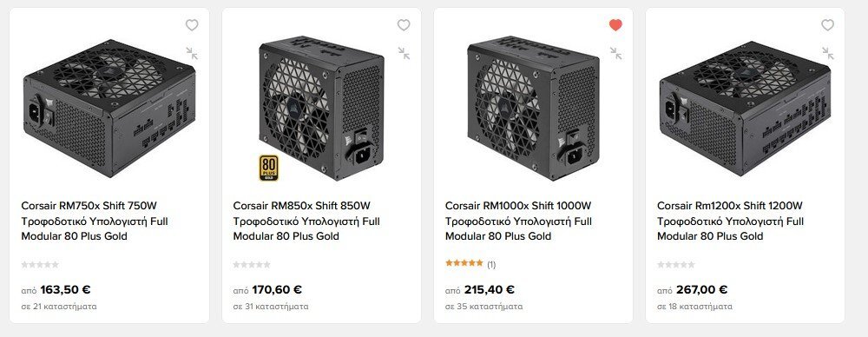Image resolution: width=868 pixels, height=337 pixels.
Task: Remove RM1000x Shift from favorites red heart
Action: (x=615, y=25)
